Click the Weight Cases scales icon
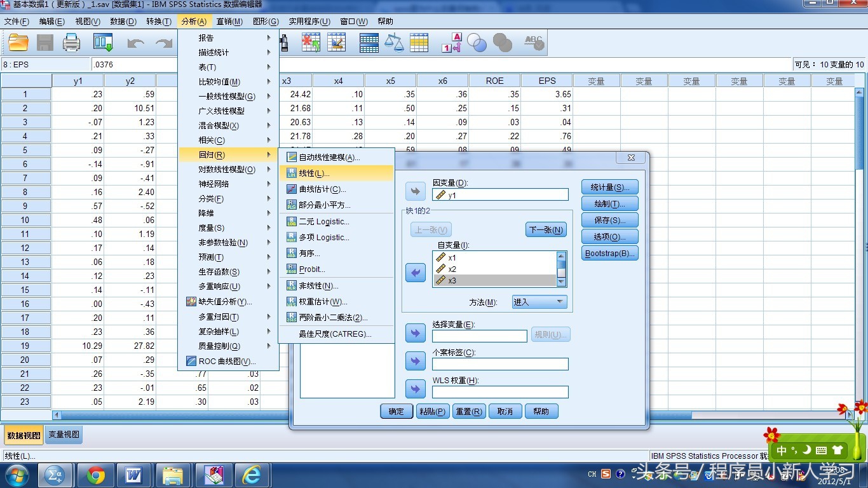868x488 pixels. (x=394, y=43)
